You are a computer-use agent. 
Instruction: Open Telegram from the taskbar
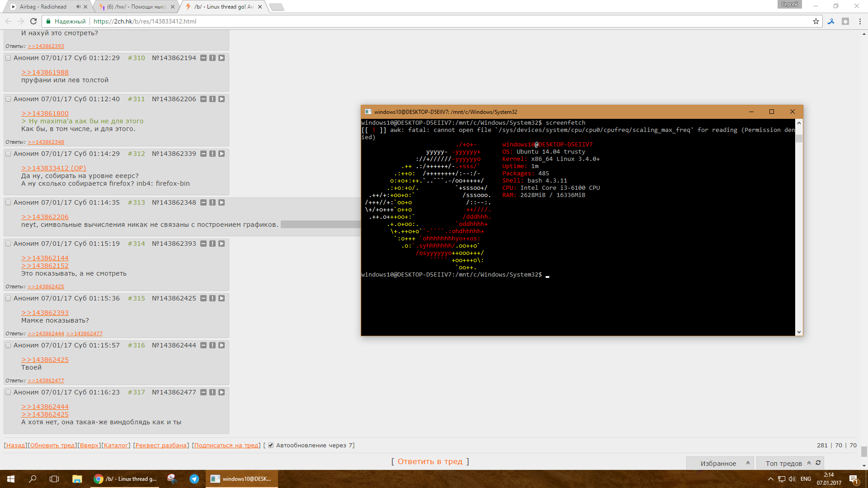coord(194,479)
